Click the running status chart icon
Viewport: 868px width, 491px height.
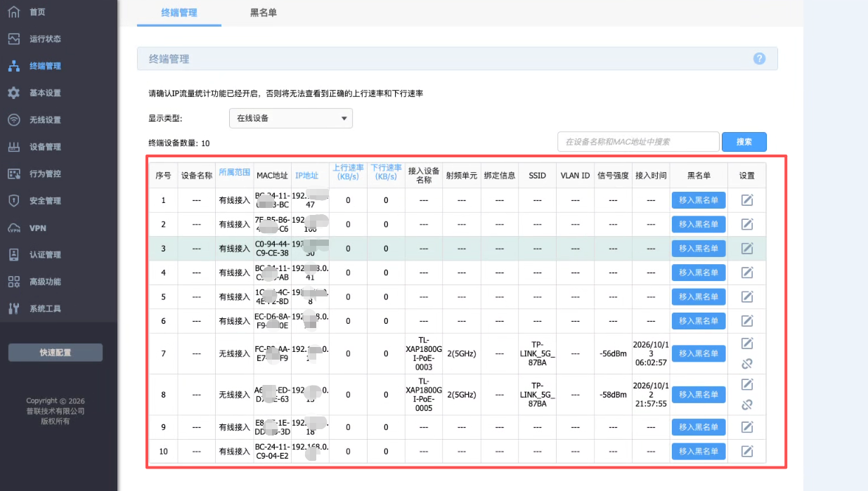point(14,39)
